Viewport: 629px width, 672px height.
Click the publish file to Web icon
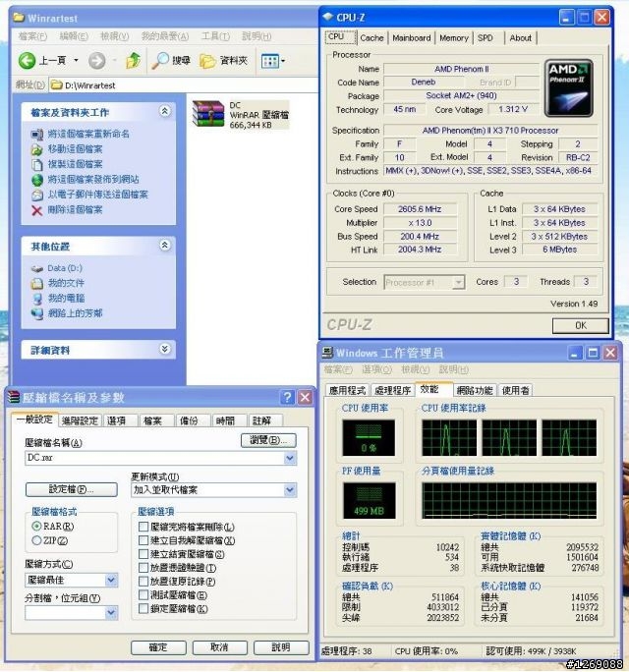point(37,180)
